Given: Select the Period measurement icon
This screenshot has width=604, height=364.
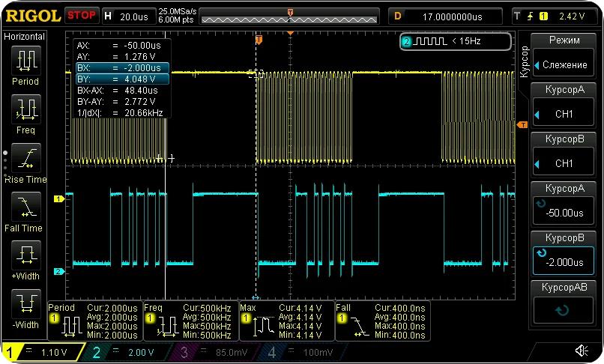Looking at the screenshot, I should click(25, 61).
